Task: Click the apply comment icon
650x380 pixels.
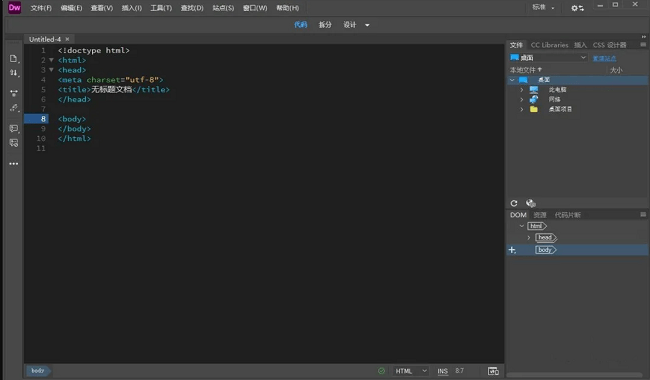Action: (x=14, y=128)
